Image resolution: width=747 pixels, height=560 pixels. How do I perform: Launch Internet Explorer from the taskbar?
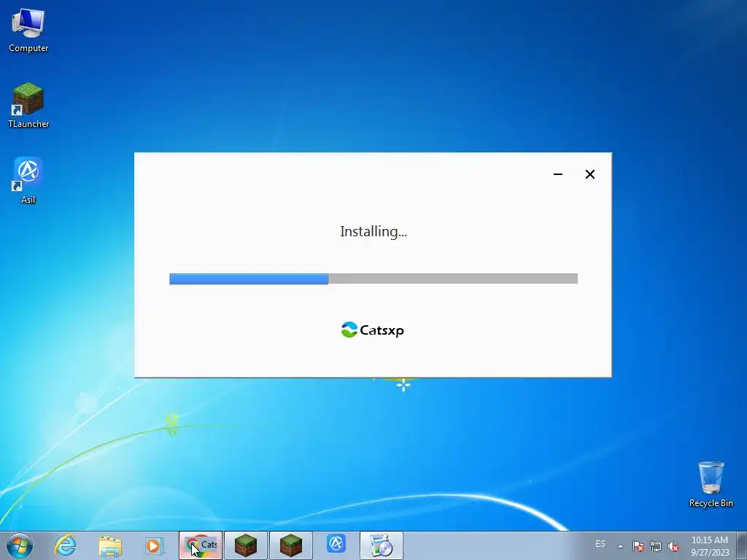(65, 545)
